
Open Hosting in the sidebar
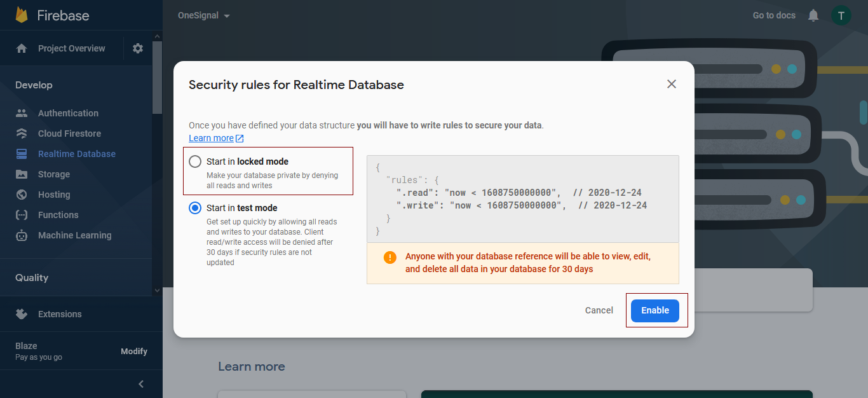(54, 195)
